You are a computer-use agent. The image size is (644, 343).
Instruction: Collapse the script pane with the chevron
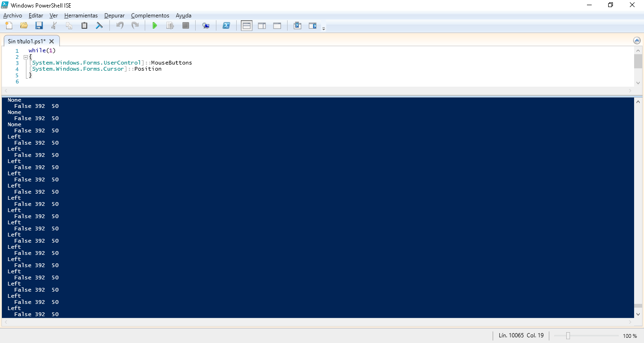[x=637, y=41]
